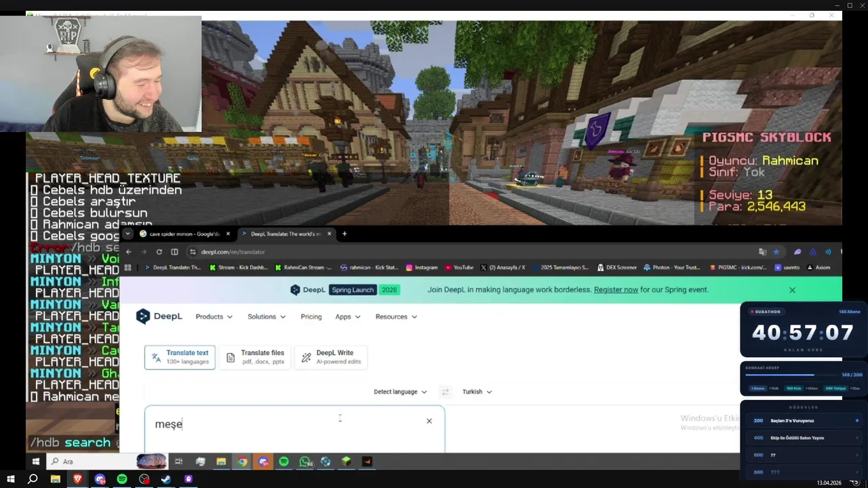
Task: Open the PIGSMC kick.com bookmark
Action: (737, 267)
